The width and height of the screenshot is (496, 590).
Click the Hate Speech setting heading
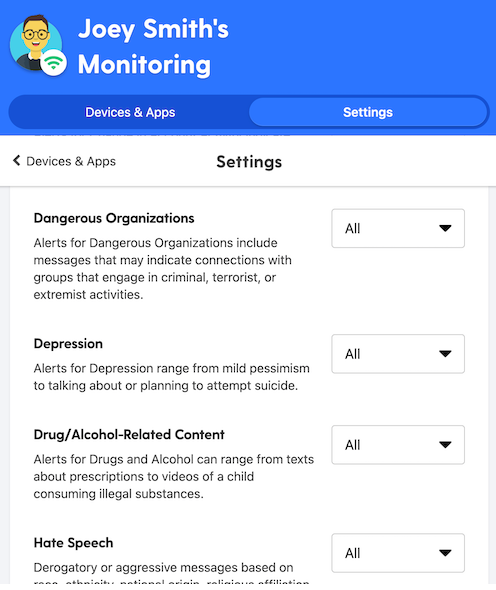pos(73,543)
